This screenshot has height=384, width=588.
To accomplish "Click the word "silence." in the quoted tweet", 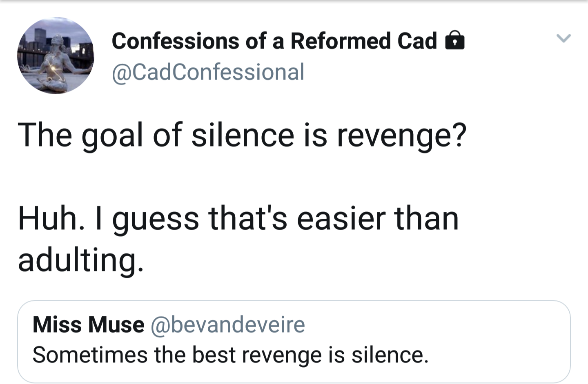I will 390,355.
